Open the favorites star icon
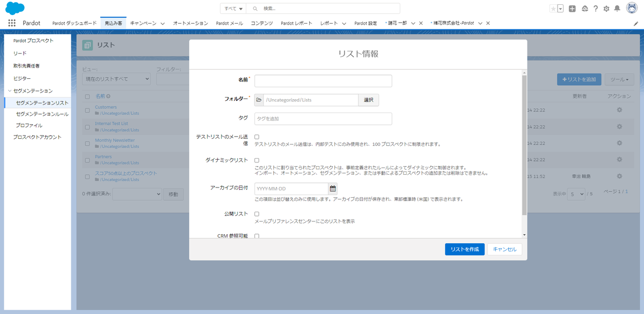This screenshot has height=314, width=644. coord(553,9)
